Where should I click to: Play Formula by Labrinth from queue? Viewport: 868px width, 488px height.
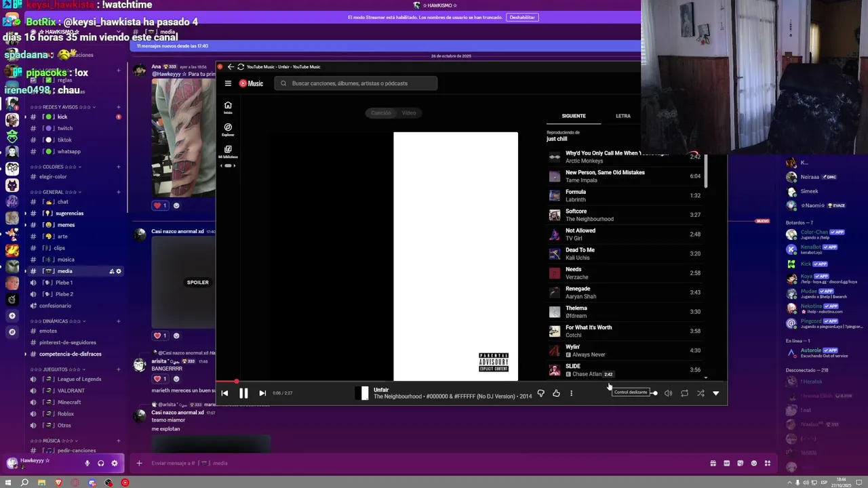pos(624,196)
